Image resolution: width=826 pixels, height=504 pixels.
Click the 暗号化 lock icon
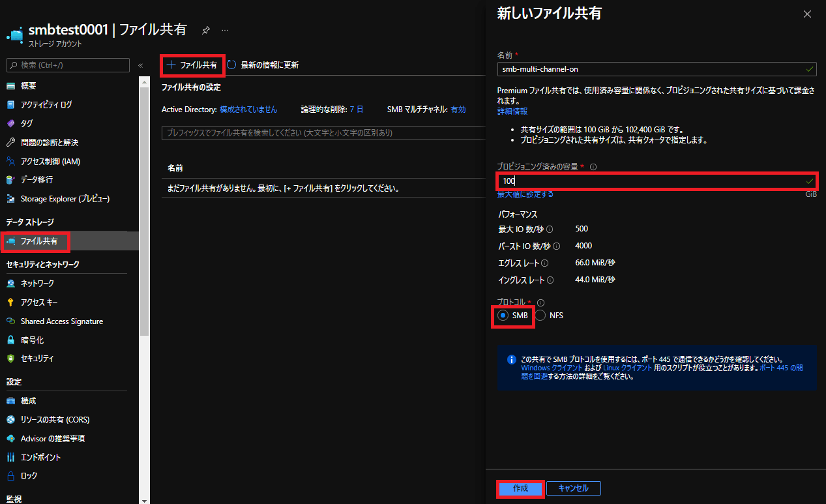[x=10, y=340]
